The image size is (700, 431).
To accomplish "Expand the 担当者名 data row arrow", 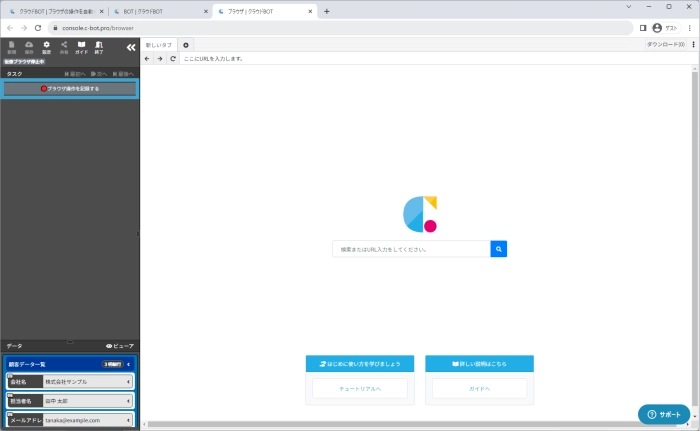I will (129, 401).
